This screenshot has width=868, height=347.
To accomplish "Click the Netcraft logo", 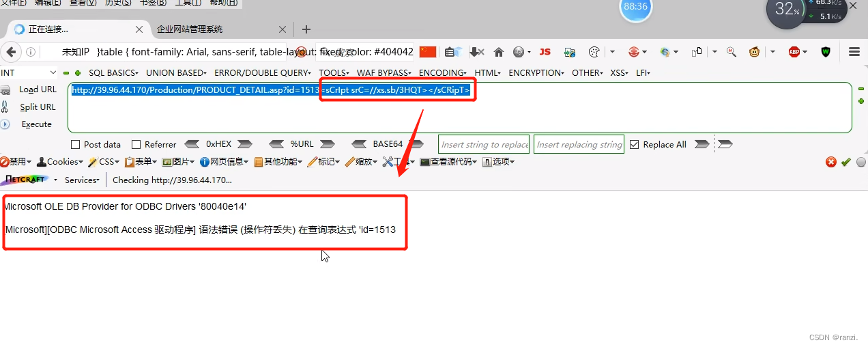I will coord(26,180).
